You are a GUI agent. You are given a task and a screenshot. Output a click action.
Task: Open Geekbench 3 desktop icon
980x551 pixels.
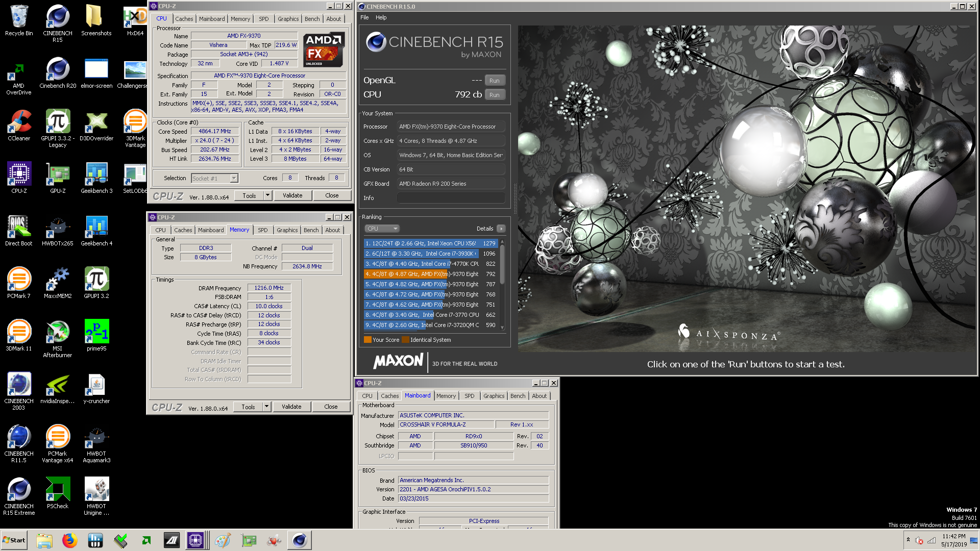[96, 178]
